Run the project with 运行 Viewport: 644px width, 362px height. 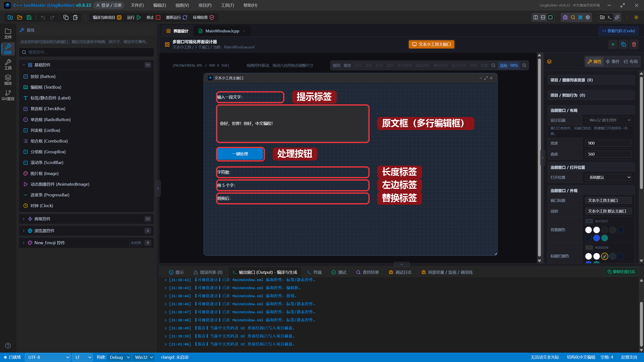(134, 17)
